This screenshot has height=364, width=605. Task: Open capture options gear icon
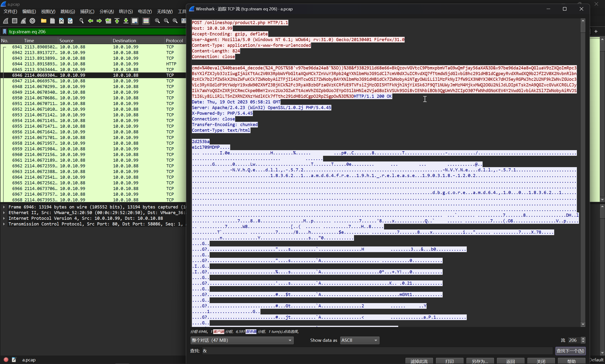pyautogui.click(x=32, y=21)
